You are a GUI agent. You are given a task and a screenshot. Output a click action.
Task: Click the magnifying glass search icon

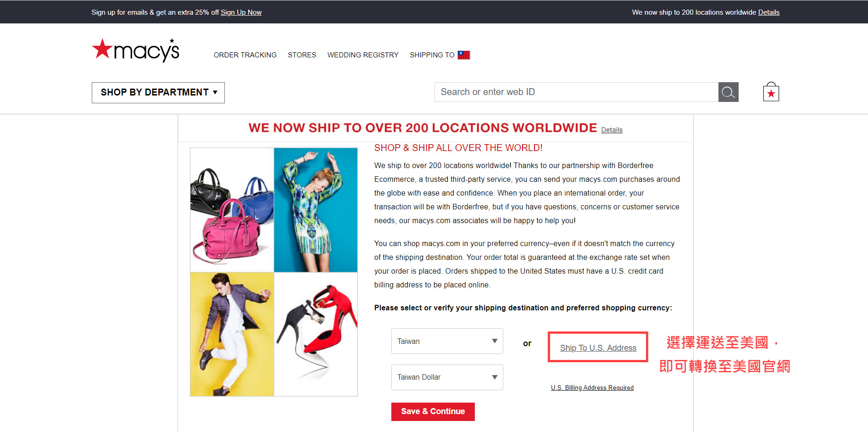pos(728,92)
